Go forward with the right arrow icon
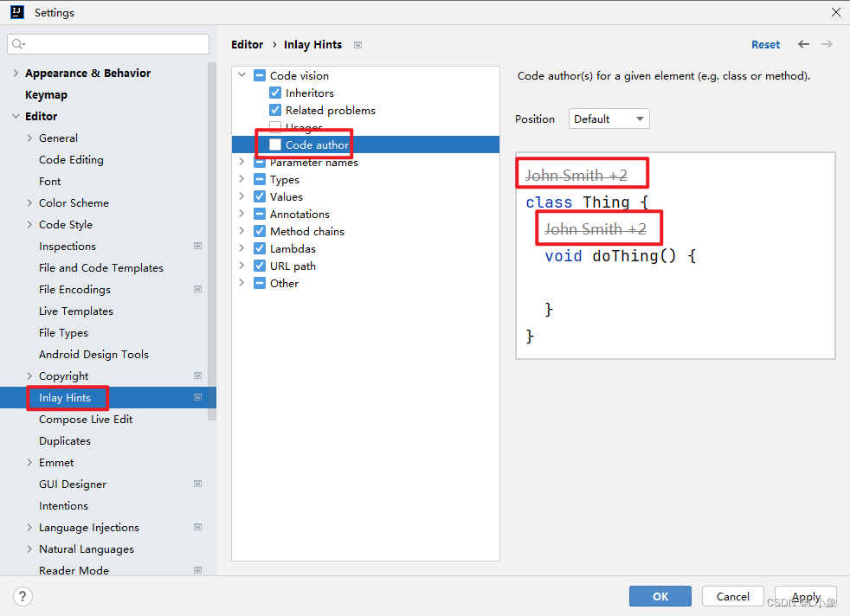This screenshot has height=616, width=850. [827, 44]
